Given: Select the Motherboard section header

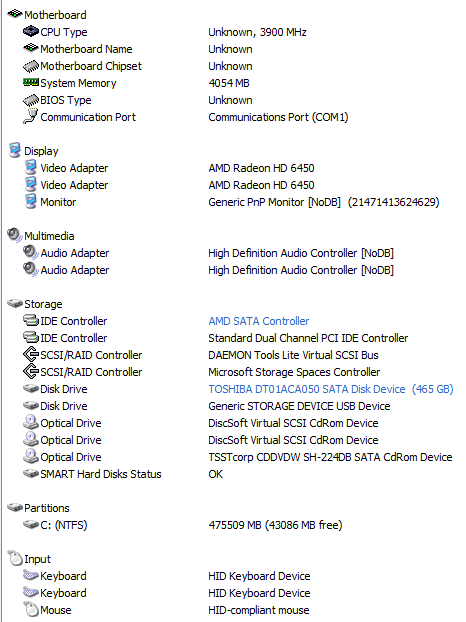Looking at the screenshot, I should (55, 15).
